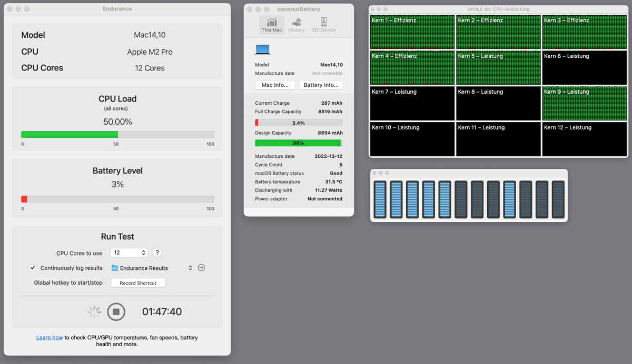Click the "Apple M2 Pro" CPU value

click(x=150, y=52)
